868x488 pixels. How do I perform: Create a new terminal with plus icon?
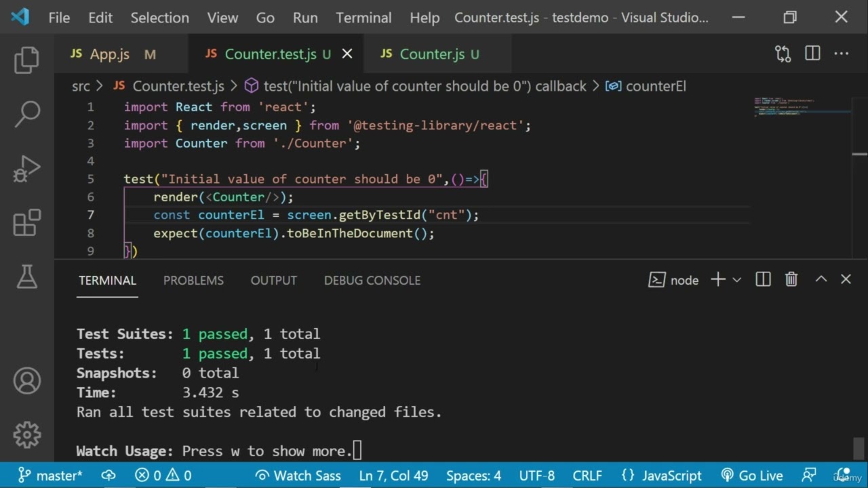[x=718, y=279]
